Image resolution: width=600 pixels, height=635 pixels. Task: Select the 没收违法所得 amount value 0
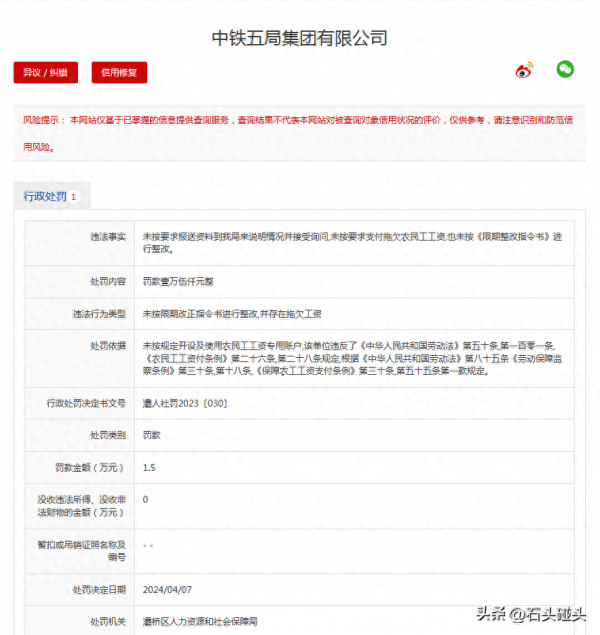146,499
